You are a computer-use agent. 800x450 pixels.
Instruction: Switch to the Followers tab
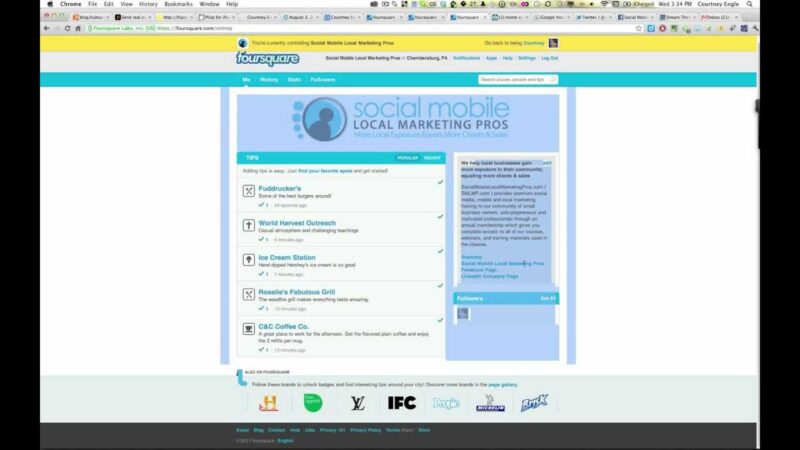323,80
